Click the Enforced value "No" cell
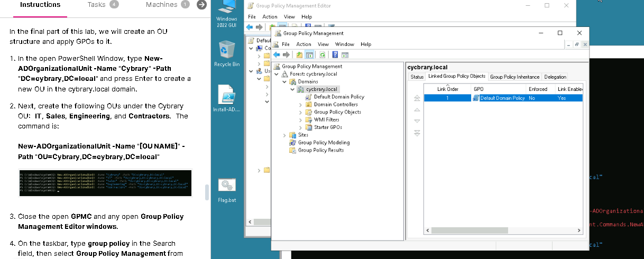Viewport: 644px width, 259px height. click(532, 98)
